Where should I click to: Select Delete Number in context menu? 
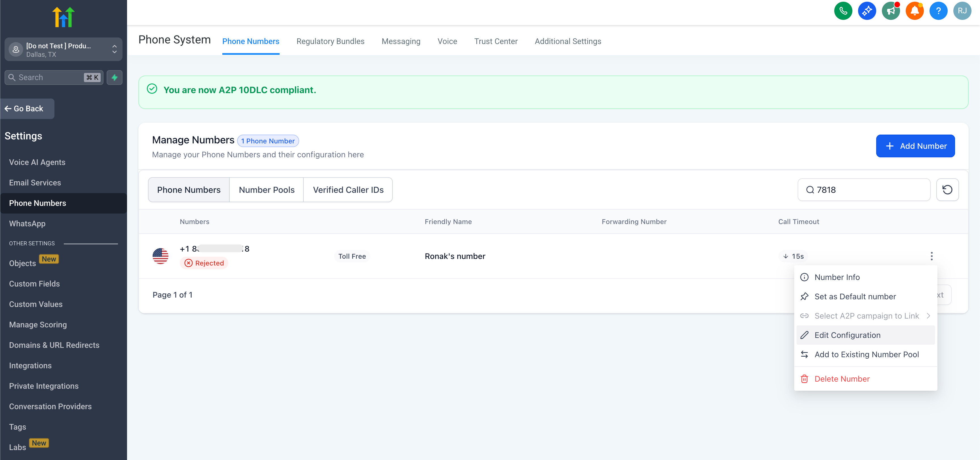[842, 379]
